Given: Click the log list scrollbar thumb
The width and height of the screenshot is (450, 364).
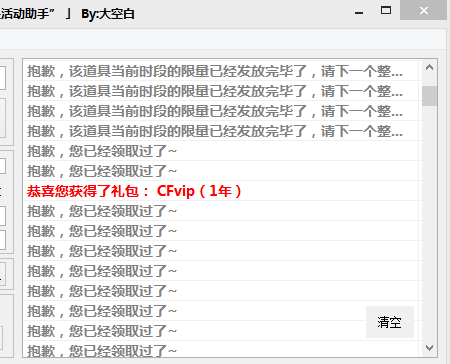Looking at the screenshot, I should (x=429, y=96).
